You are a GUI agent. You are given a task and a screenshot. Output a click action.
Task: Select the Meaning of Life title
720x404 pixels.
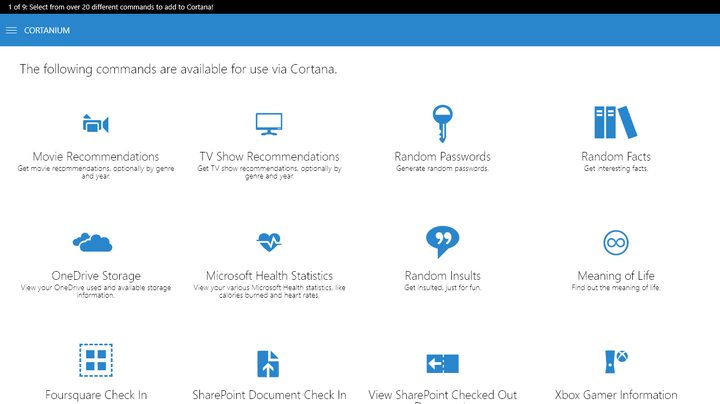(616, 276)
